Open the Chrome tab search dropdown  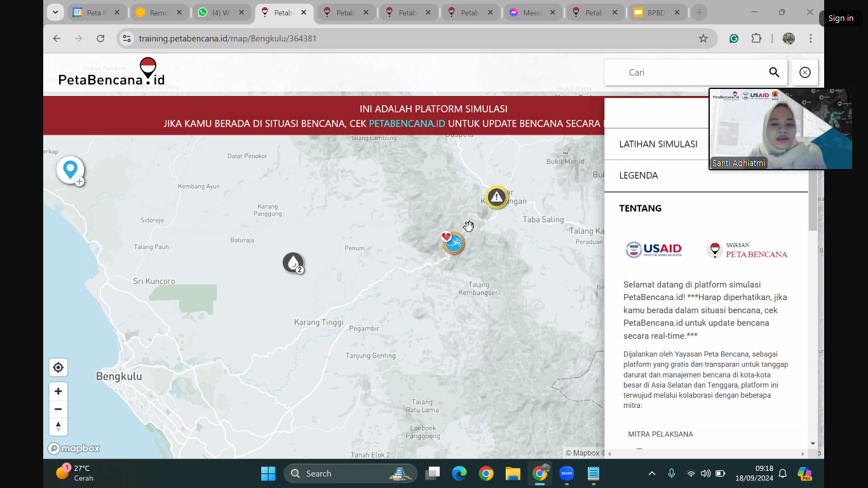pyautogui.click(x=55, y=12)
